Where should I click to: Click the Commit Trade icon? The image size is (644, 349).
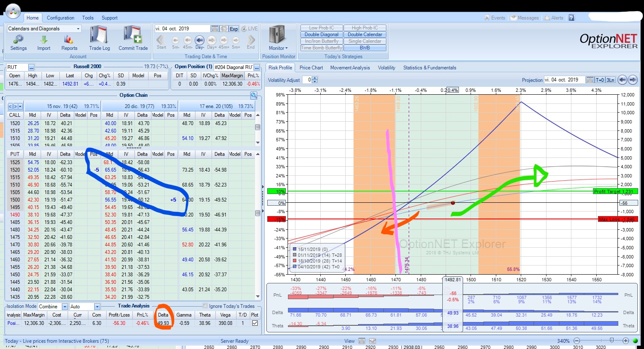click(x=133, y=38)
